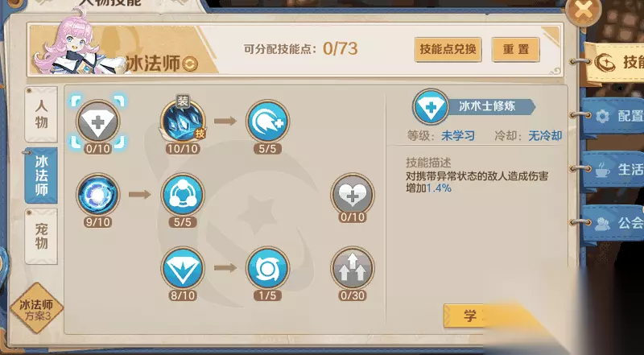Pick the heart plus skill at 0/10

353,194
